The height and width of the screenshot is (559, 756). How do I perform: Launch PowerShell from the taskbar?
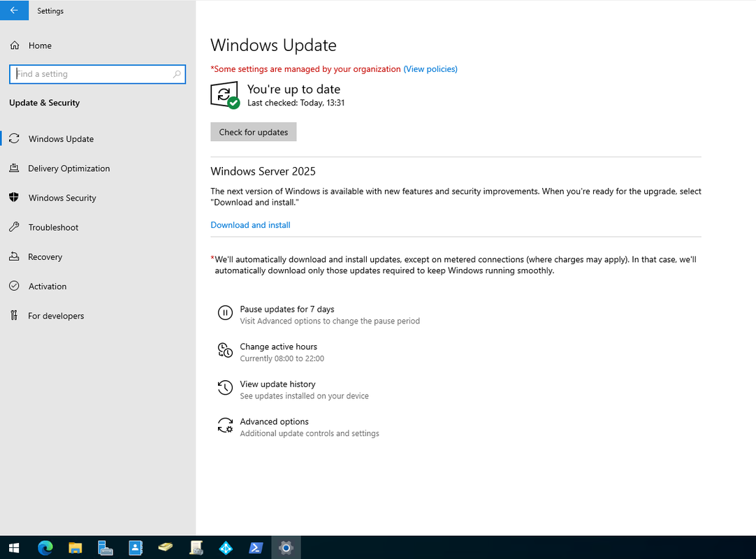(x=256, y=548)
